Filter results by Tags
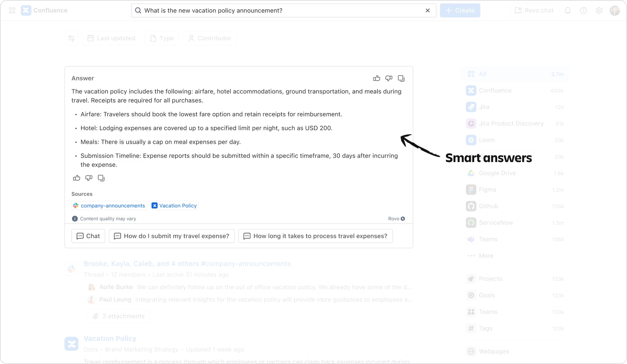 tap(515, 328)
